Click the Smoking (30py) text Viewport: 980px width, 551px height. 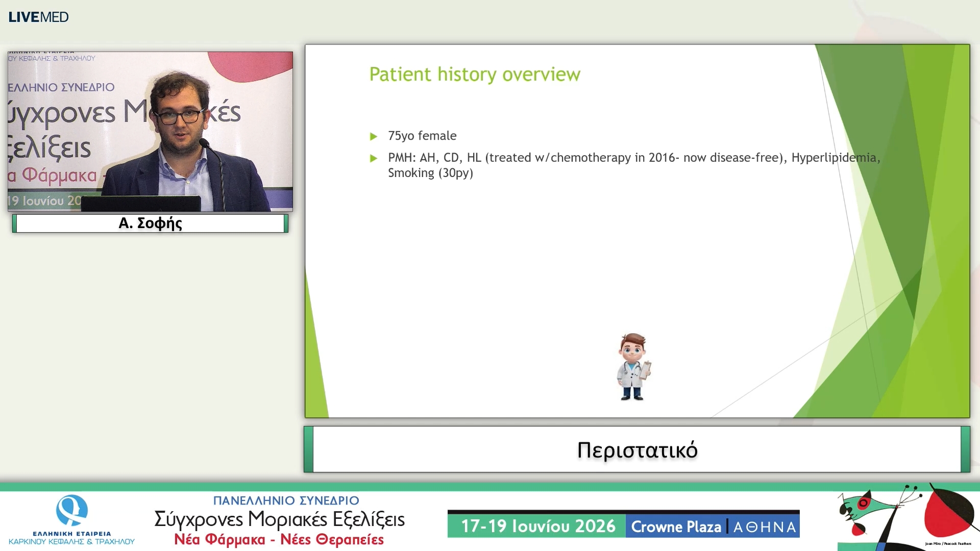430,173
